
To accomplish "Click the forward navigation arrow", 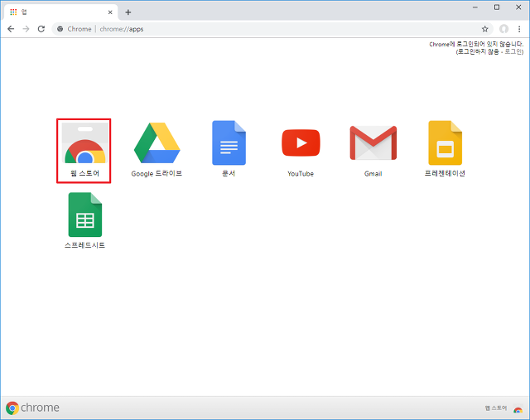I will (x=26, y=29).
